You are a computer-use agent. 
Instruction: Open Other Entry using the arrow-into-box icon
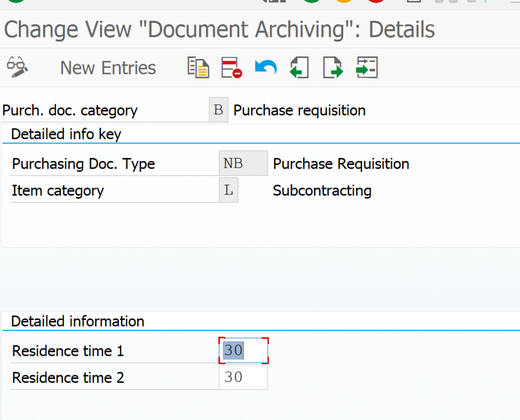367,67
